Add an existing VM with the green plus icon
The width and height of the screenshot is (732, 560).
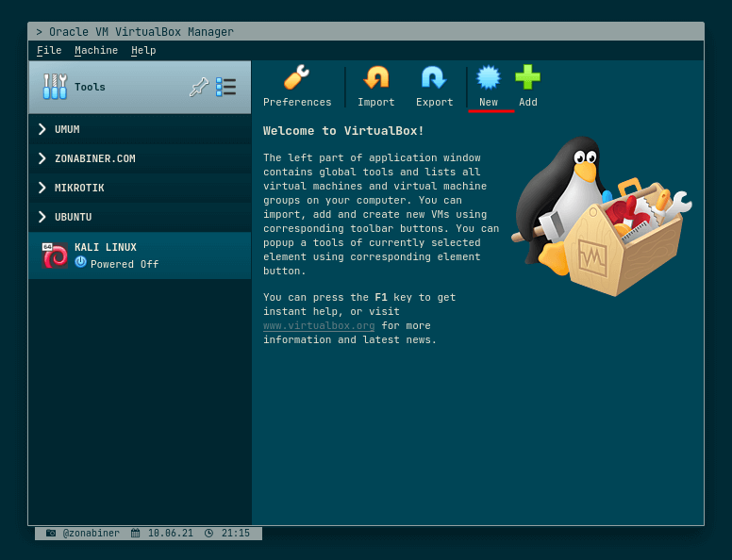[x=527, y=77]
